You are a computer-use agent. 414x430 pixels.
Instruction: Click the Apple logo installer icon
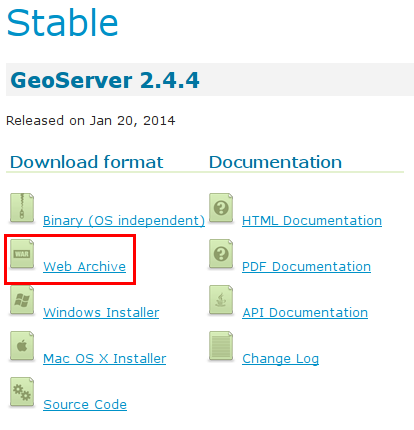(22, 346)
